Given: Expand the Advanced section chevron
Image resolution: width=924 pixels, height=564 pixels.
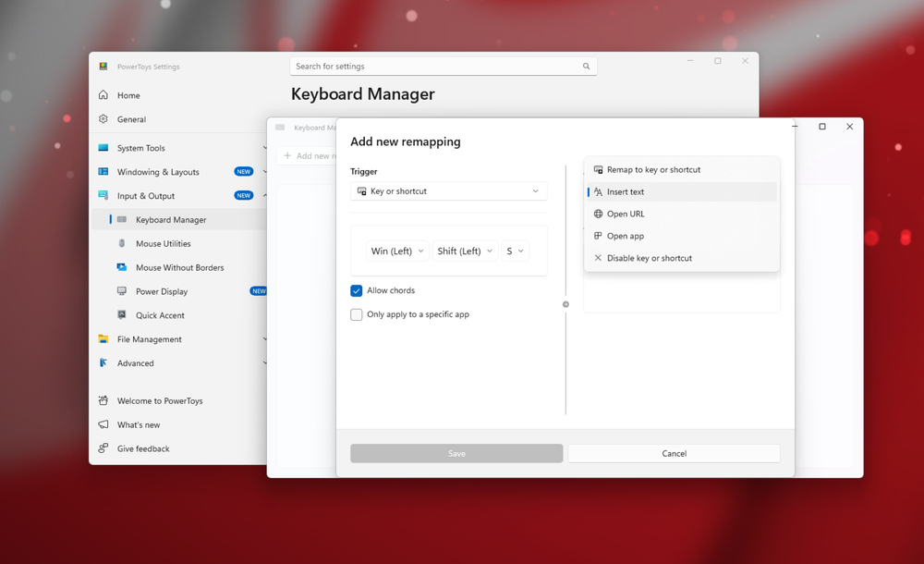Looking at the screenshot, I should (x=264, y=362).
